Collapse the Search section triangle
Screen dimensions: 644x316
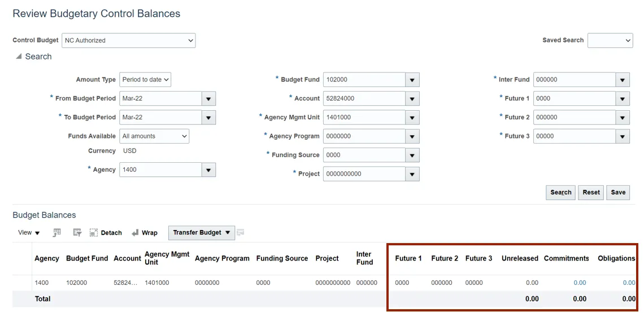coord(19,57)
